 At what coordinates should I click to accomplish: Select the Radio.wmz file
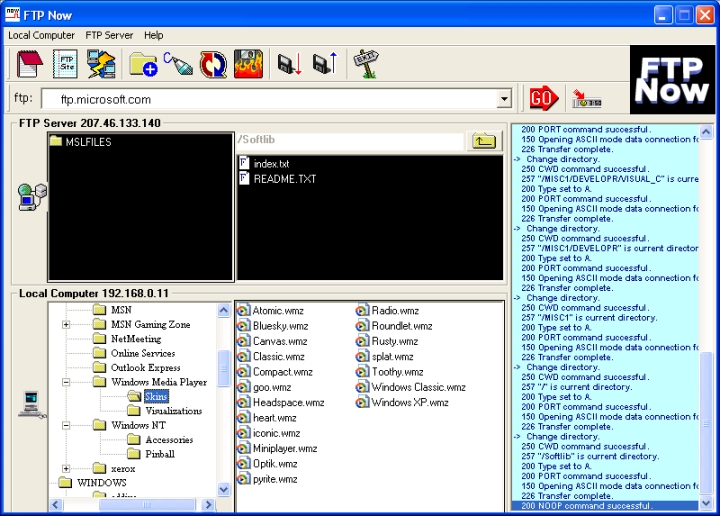tap(388, 311)
